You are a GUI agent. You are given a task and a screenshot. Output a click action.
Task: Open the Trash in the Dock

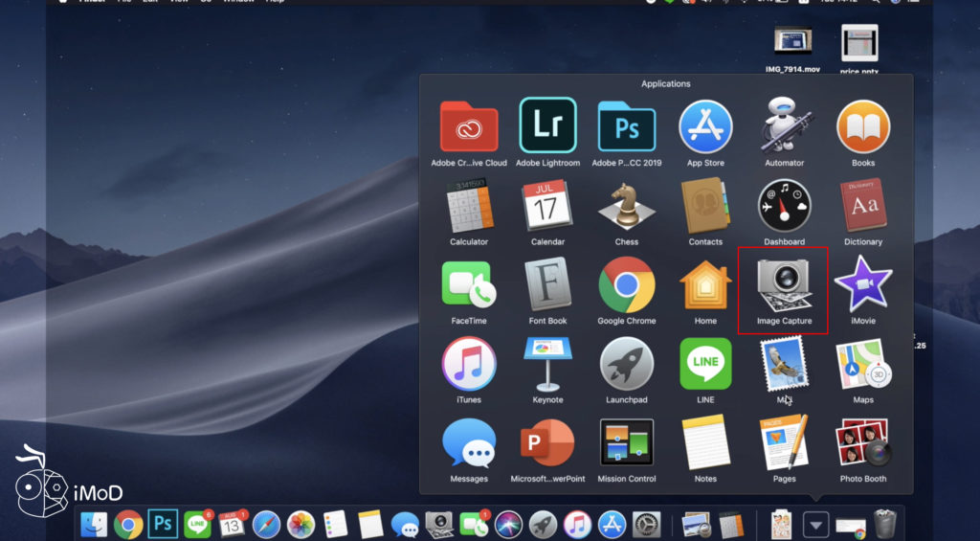pyautogui.click(x=885, y=524)
